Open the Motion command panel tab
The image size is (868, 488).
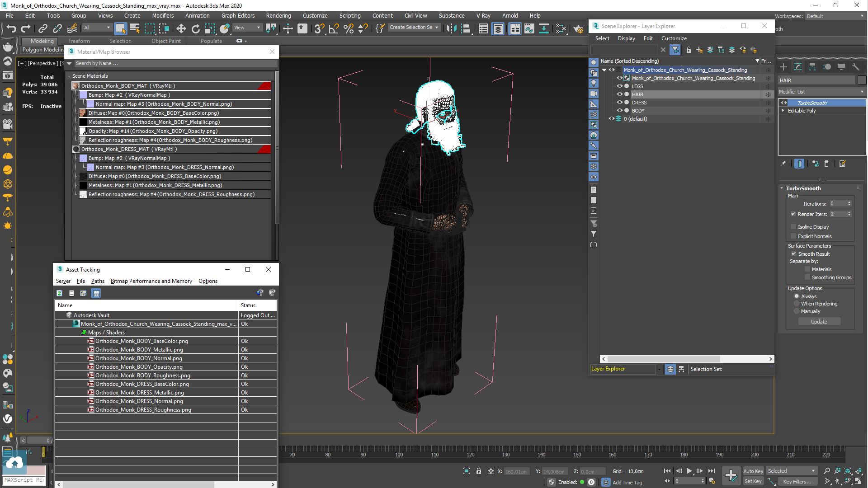(x=827, y=67)
